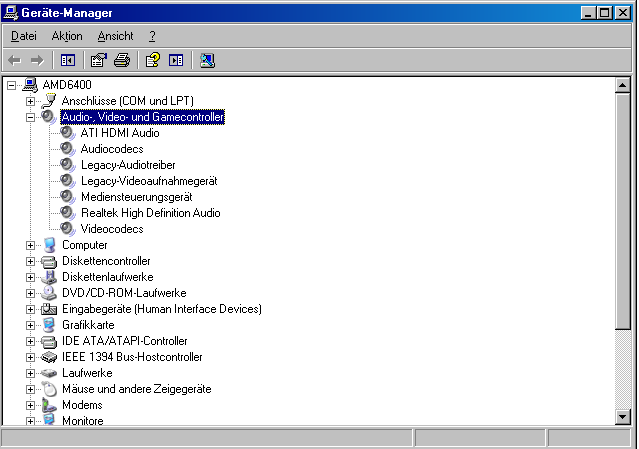
Task: Expand the Grafikkarte category
Action: pyautogui.click(x=30, y=325)
